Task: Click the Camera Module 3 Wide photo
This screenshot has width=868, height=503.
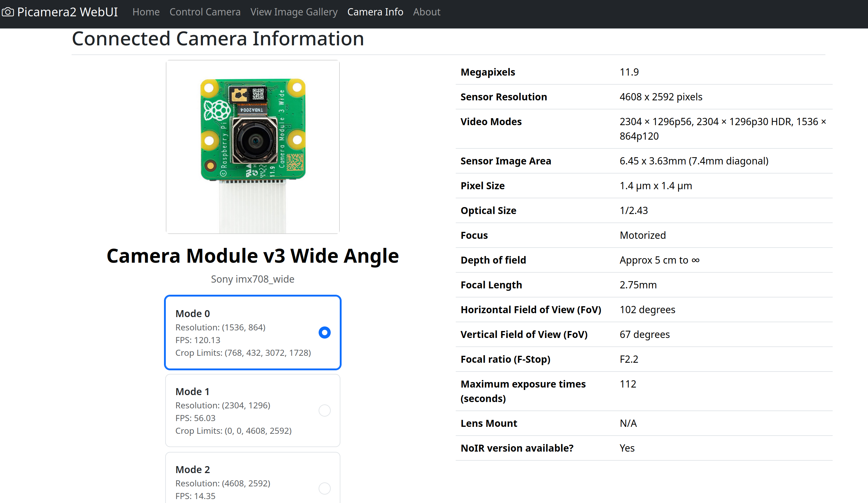Action: point(253,147)
